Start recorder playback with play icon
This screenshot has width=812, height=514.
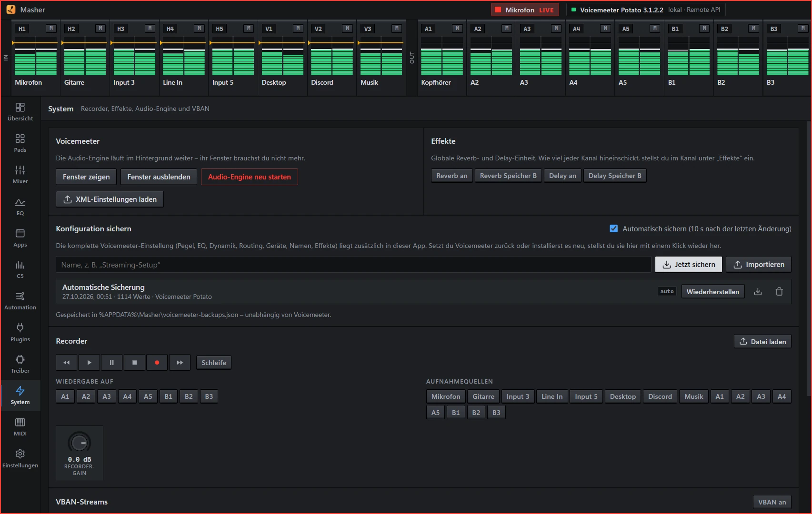[x=89, y=363]
